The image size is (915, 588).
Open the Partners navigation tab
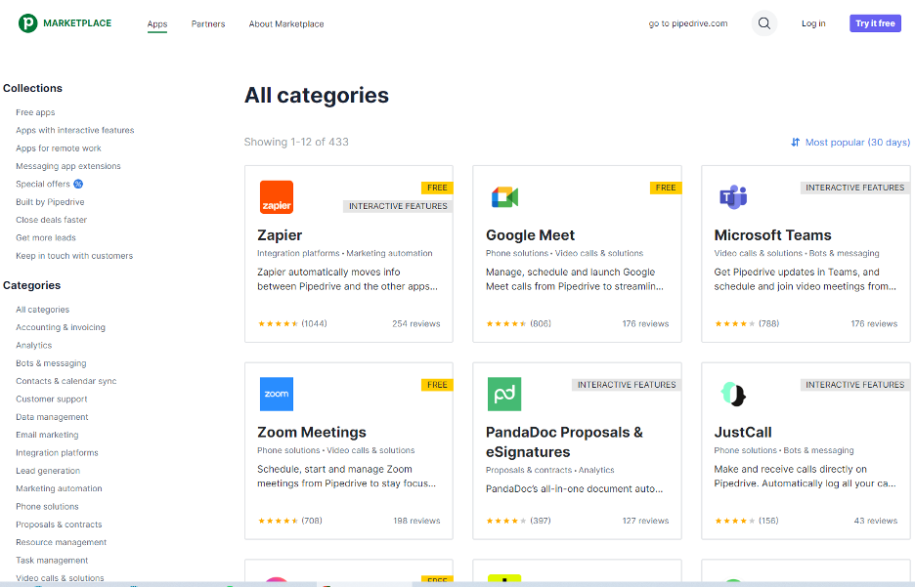point(208,23)
